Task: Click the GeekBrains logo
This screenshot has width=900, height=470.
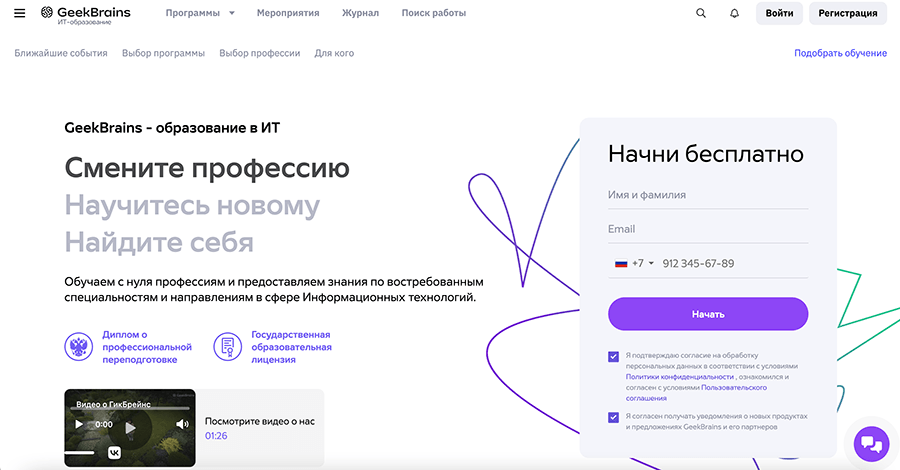Action: pos(86,15)
